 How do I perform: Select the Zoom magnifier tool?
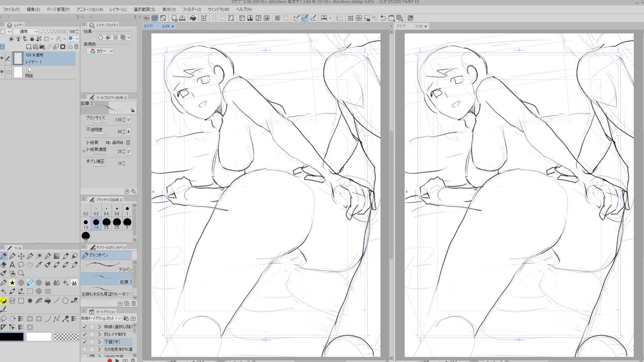pyautogui.click(x=21, y=273)
